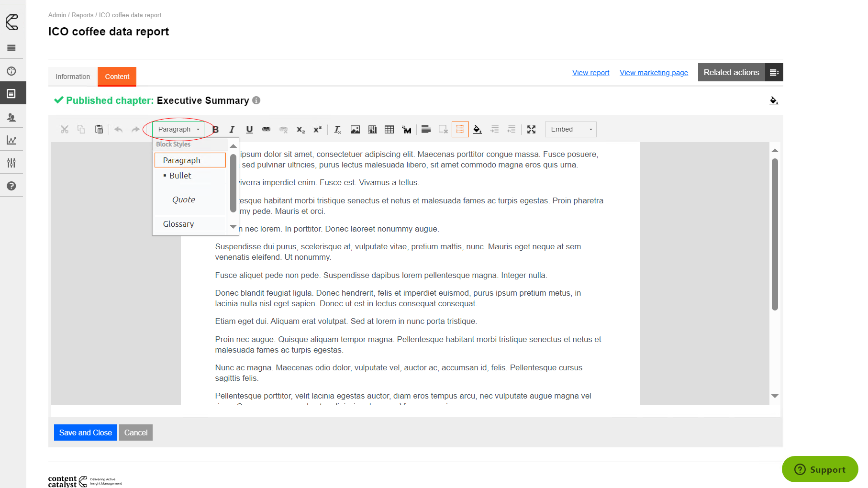The width and height of the screenshot is (868, 488).
Task: Maximize the editor with fullscreen icon
Action: (x=531, y=130)
